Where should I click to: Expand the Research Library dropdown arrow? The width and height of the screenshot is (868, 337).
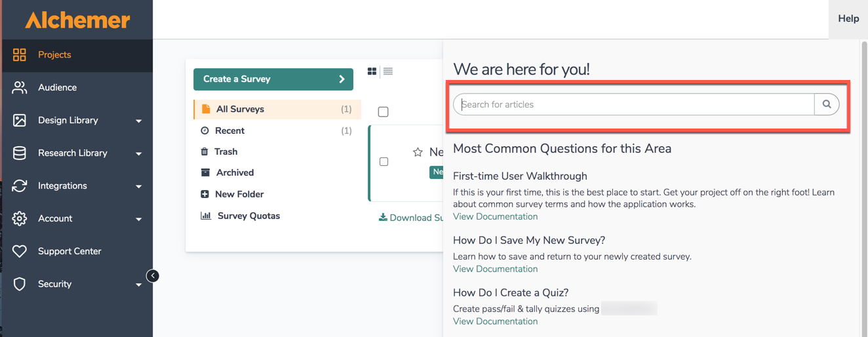(138, 153)
